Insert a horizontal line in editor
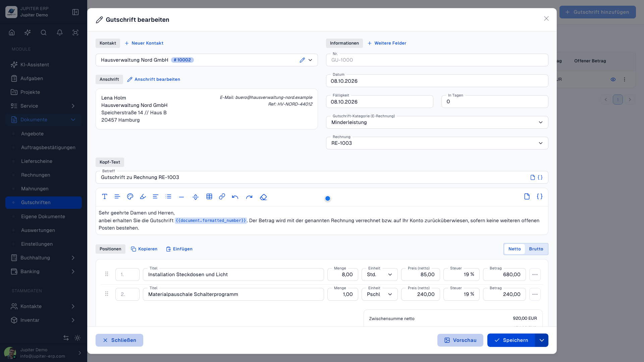Screen dimensions: 644x362 click(x=181, y=197)
